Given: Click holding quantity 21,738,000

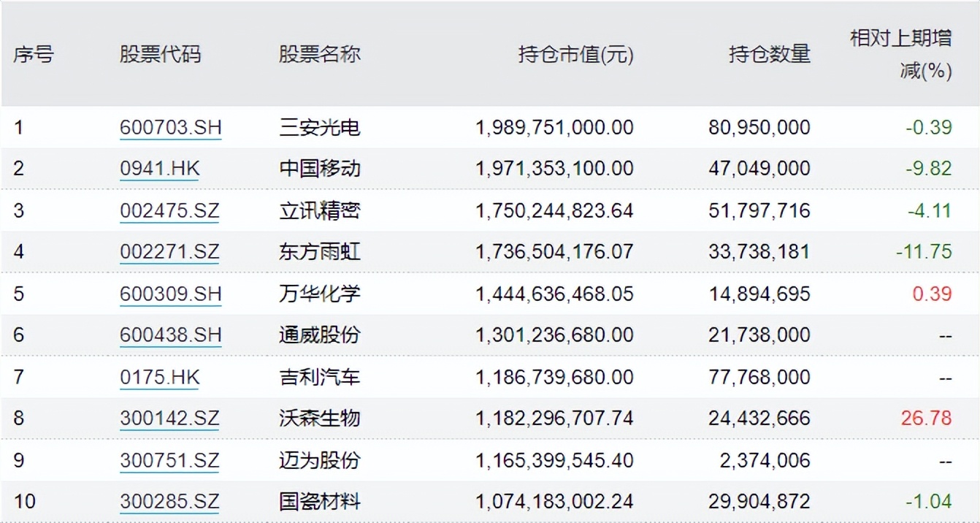Looking at the screenshot, I should (x=759, y=335).
